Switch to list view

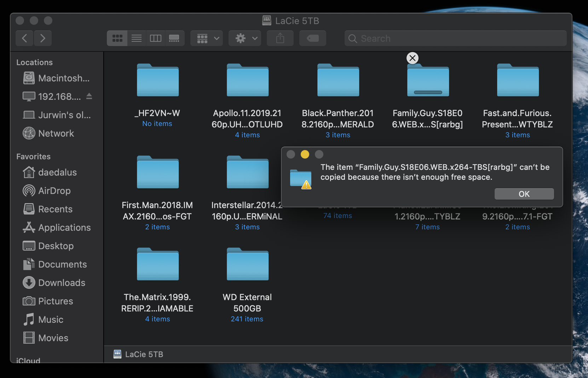[x=137, y=38]
